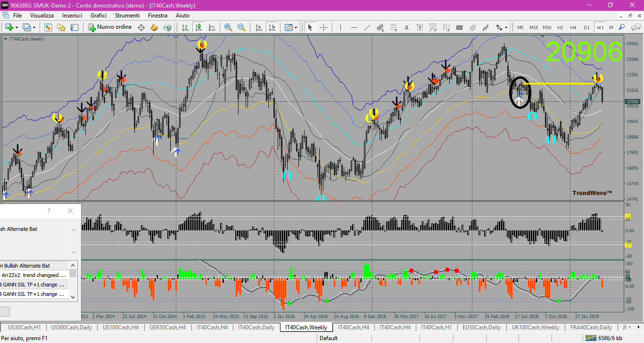644x343 pixels.
Task: Switch to the UK100Cash,Weekly chart tab
Action: point(536,327)
